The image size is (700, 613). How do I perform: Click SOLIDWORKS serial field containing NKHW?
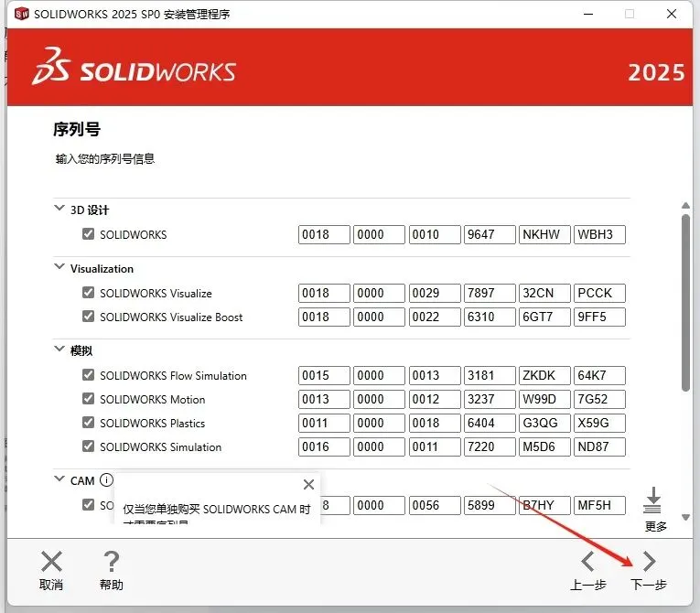[544, 234]
